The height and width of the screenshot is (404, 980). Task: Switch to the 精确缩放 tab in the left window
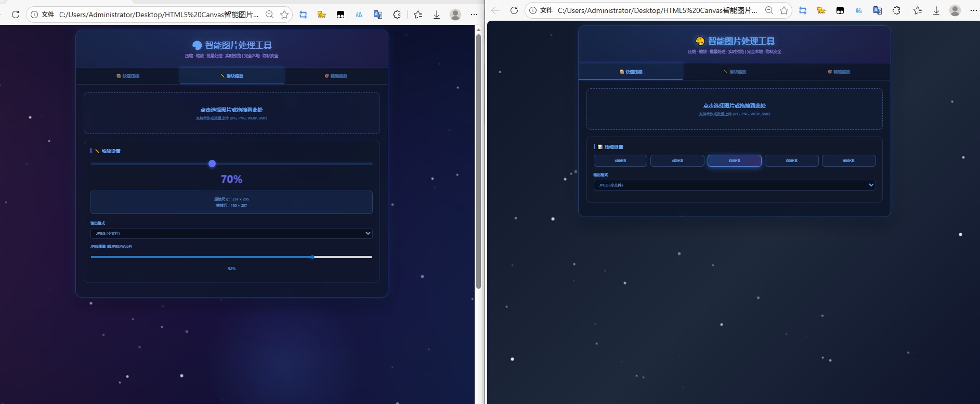pyautogui.click(x=336, y=76)
